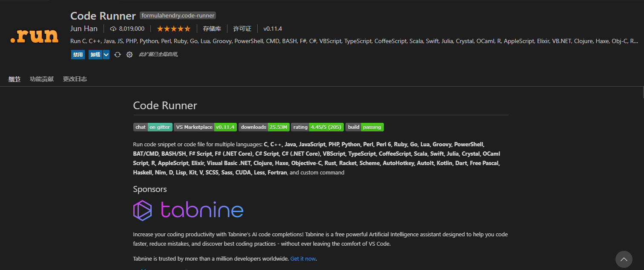Viewport: 644px width, 270px height.
Task: Click the chat on gitter badge
Action: coord(153,127)
